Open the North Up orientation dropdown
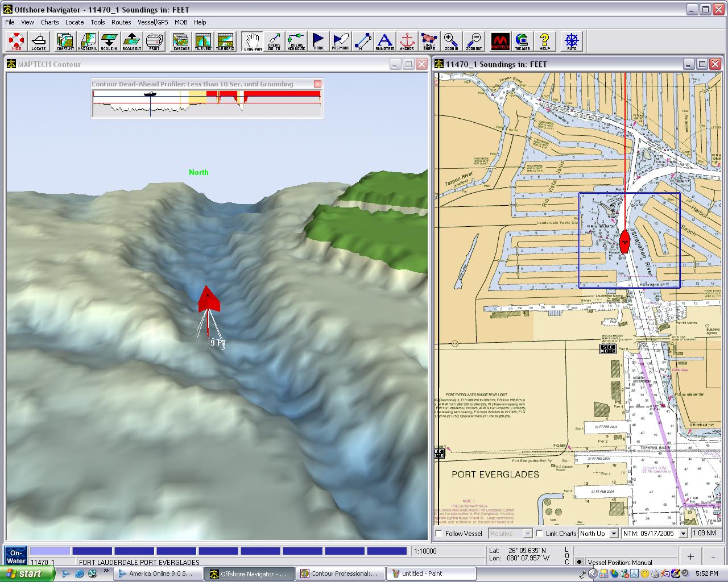The height and width of the screenshot is (582, 728). 613,534
